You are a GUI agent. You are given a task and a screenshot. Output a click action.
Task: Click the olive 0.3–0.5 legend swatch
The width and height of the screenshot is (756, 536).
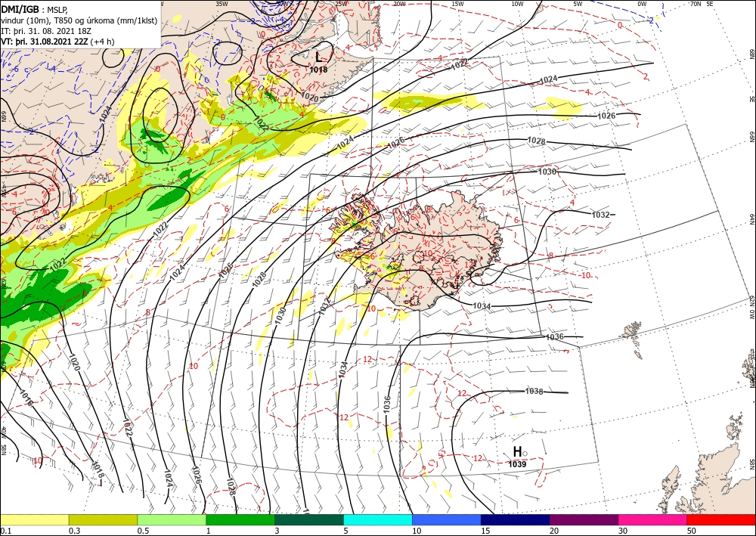tap(103, 519)
